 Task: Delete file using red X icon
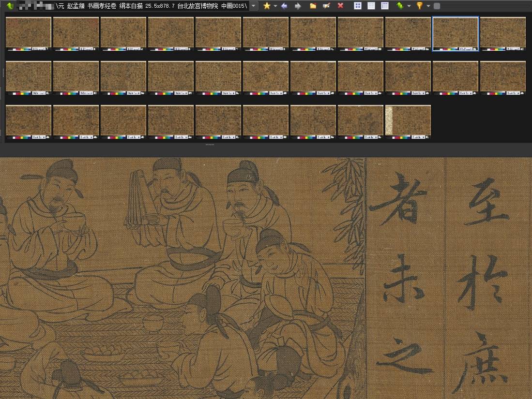click(340, 6)
